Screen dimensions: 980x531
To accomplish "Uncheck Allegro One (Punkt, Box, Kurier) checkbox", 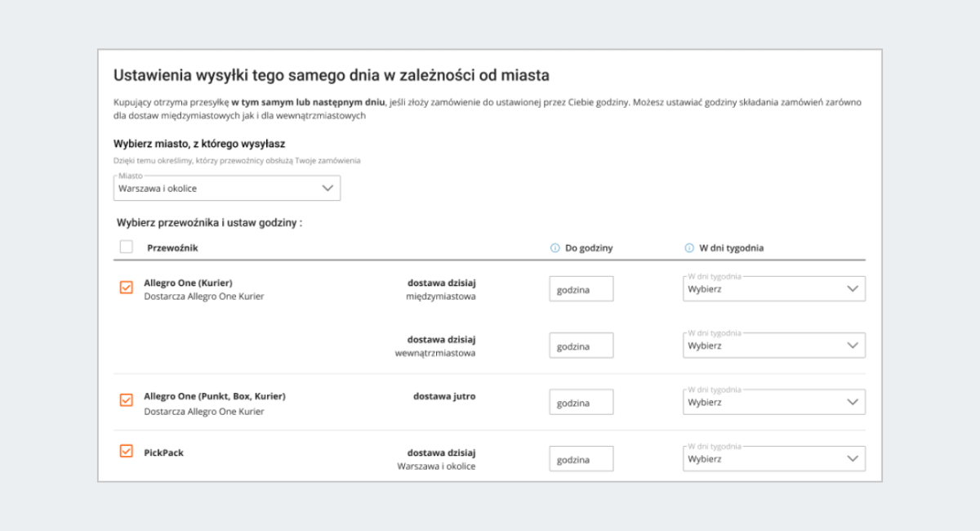I will (x=127, y=400).
